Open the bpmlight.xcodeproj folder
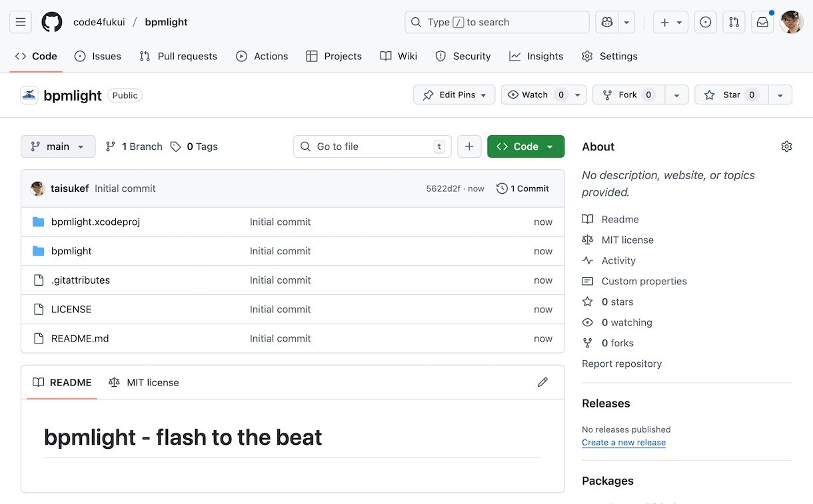Screen dimensions: 813x504 (95, 222)
